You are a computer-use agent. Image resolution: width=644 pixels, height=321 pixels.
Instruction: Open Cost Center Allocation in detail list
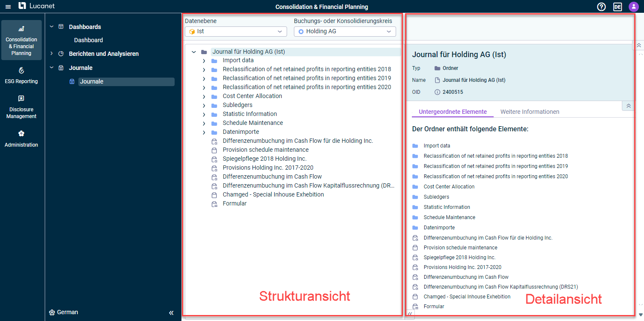pyautogui.click(x=448, y=187)
